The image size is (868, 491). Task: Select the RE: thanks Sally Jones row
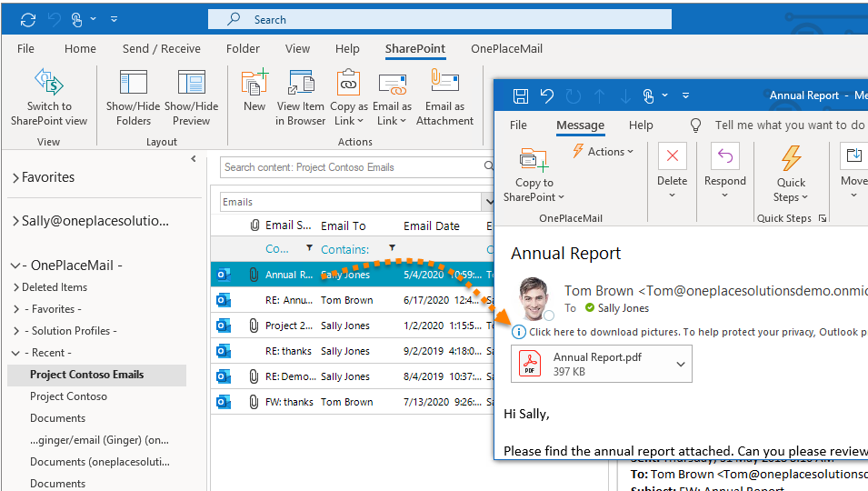coord(352,351)
